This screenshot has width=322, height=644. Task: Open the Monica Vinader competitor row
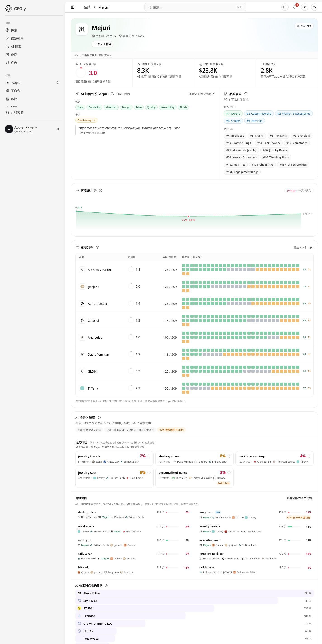194,270
